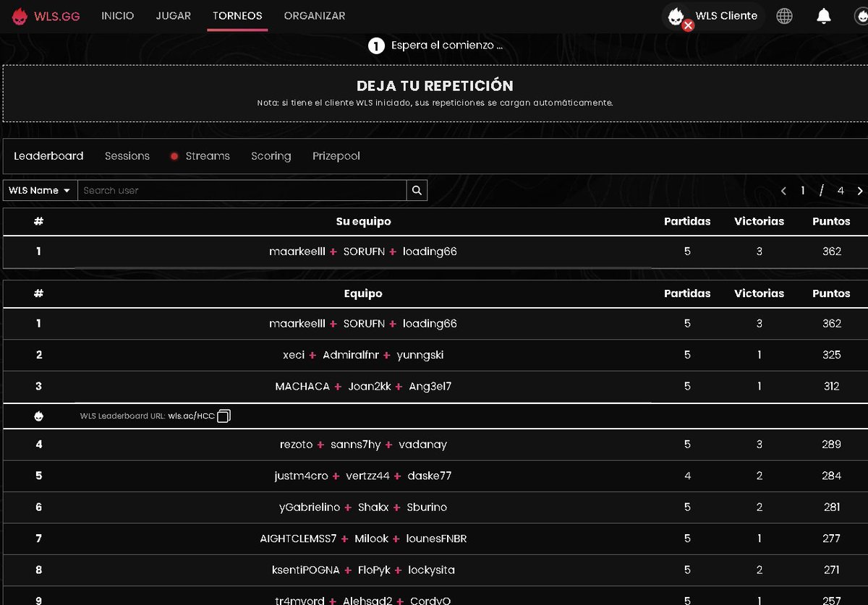
Task: Click the 325 points cell
Action: point(832,355)
